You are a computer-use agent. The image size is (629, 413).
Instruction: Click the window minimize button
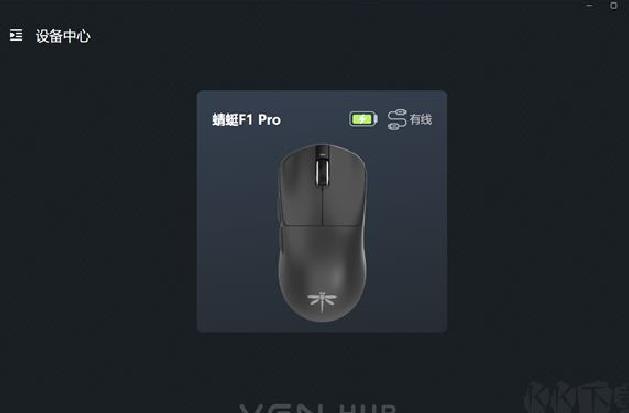click(x=589, y=6)
